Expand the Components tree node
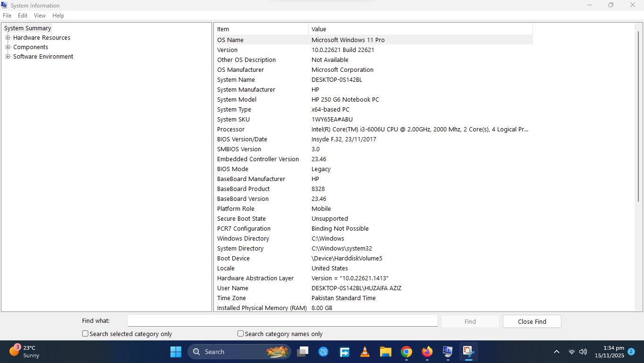 click(8, 47)
